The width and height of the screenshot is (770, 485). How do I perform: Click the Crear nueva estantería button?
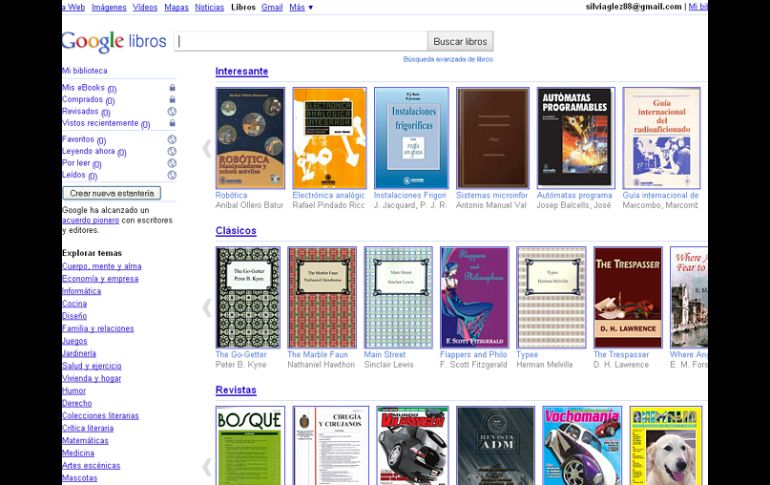pos(111,193)
